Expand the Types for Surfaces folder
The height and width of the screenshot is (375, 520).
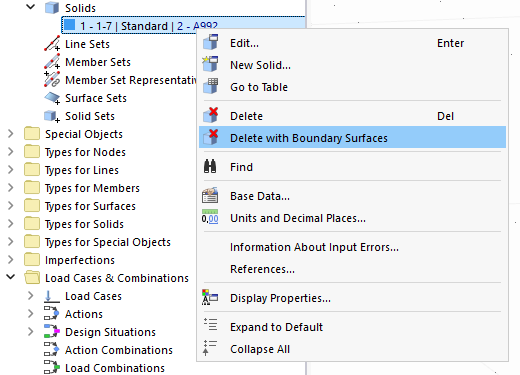(11, 206)
